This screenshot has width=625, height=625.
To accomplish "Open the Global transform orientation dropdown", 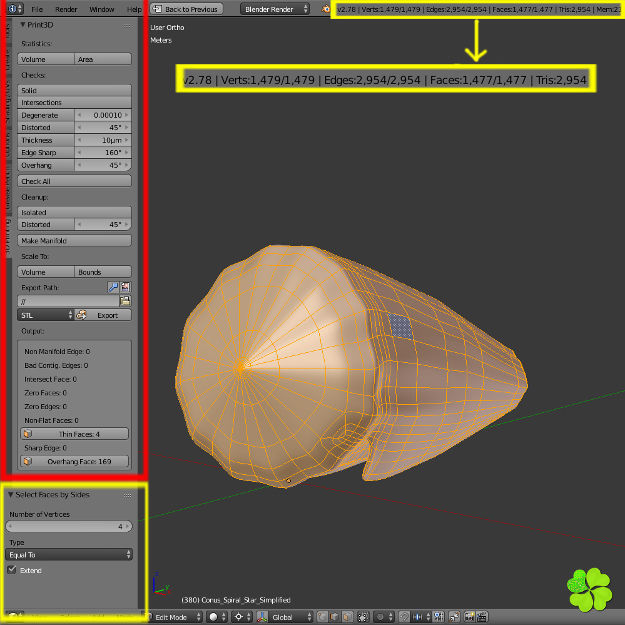I will tap(291, 617).
